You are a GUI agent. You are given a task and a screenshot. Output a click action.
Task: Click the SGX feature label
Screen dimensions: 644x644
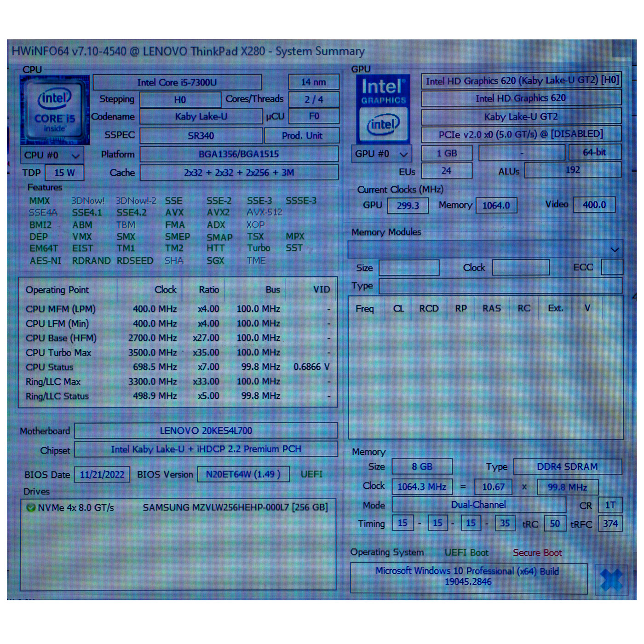pos(215,261)
